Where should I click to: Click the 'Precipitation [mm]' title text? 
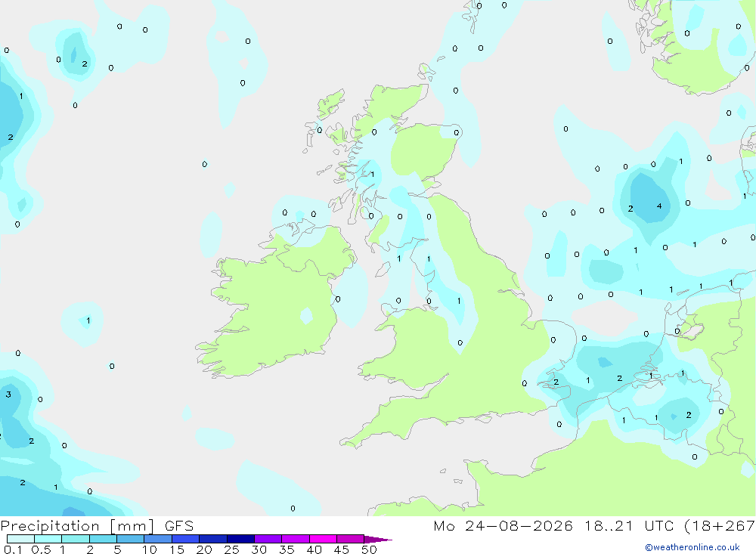(x=77, y=526)
